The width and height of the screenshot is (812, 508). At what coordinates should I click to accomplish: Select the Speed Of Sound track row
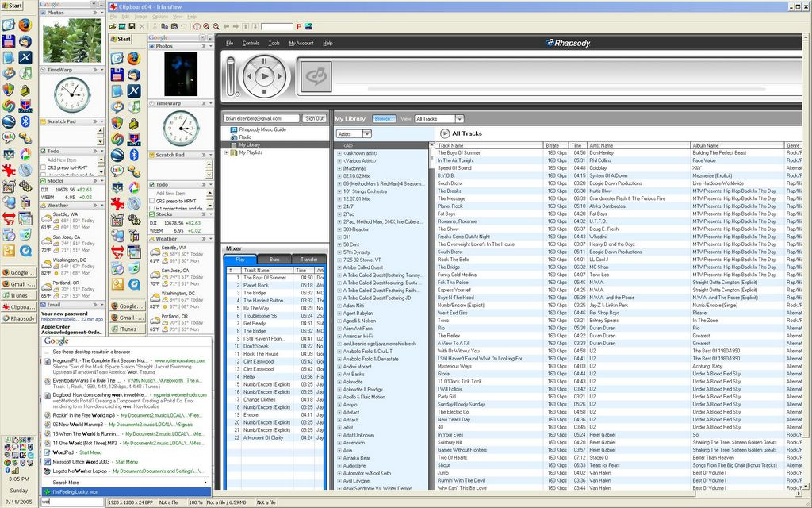(x=619, y=168)
